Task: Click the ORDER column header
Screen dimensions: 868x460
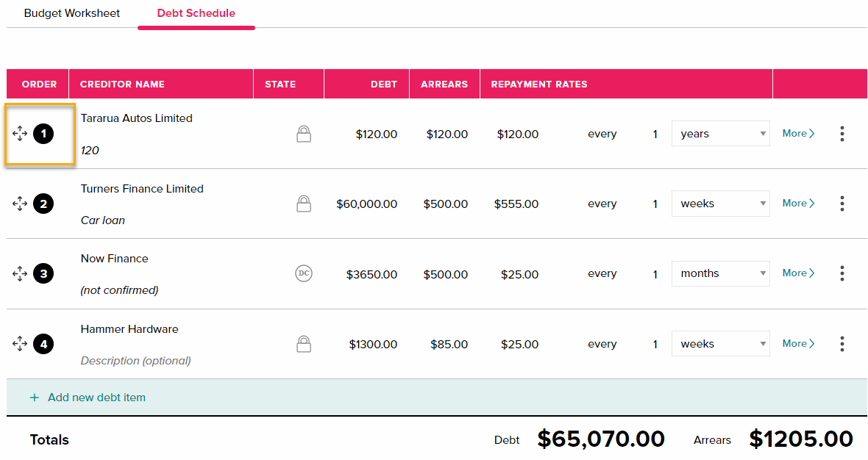Action: 39,84
